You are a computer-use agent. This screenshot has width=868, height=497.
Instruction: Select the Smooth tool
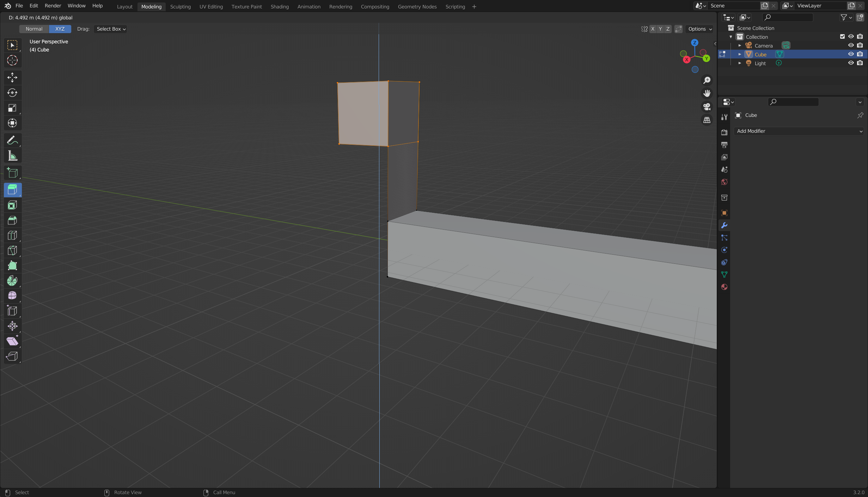[x=12, y=296]
